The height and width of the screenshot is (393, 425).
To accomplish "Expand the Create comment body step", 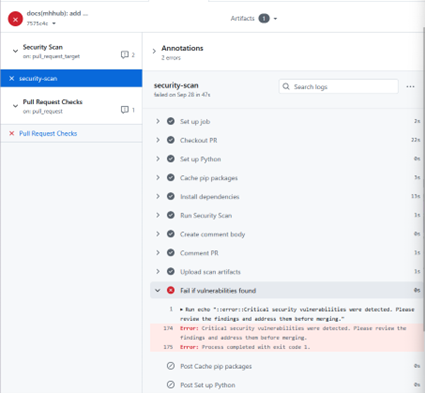I will (158, 234).
